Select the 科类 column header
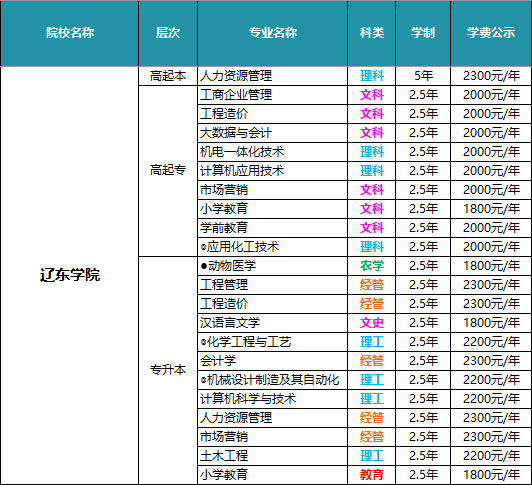This screenshot has height=485, width=532. click(x=372, y=33)
